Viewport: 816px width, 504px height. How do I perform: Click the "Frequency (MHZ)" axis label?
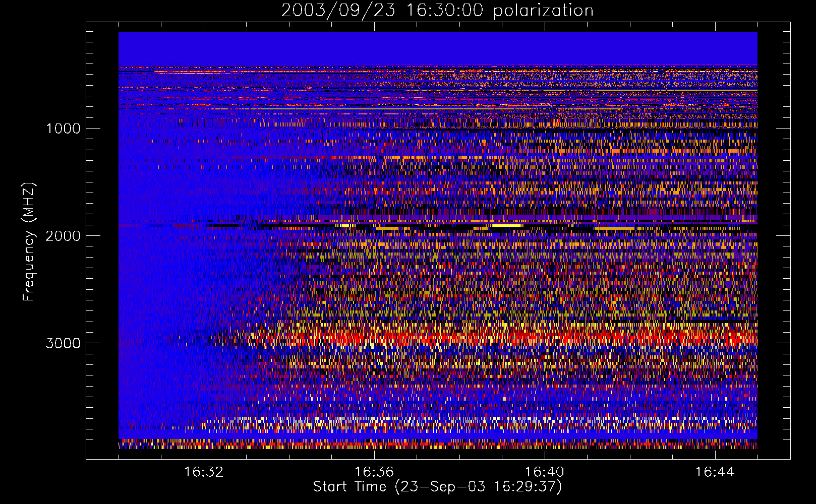point(29,242)
